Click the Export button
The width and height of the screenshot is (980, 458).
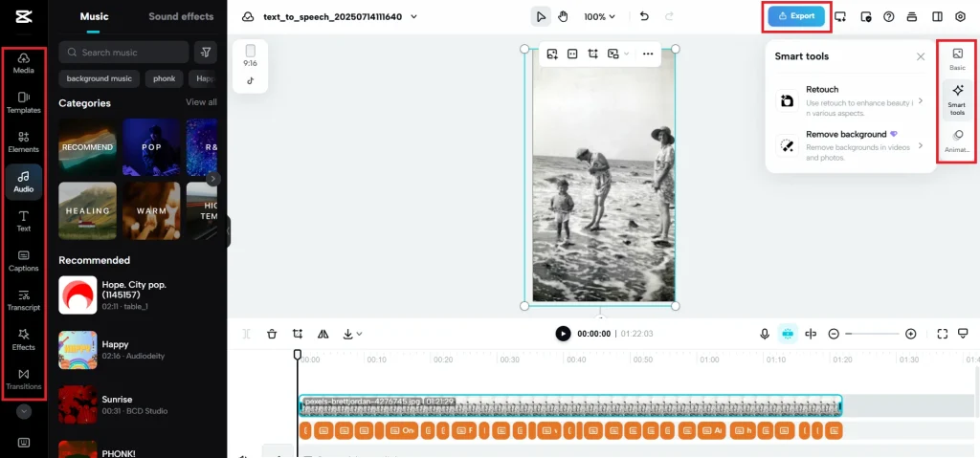click(796, 16)
